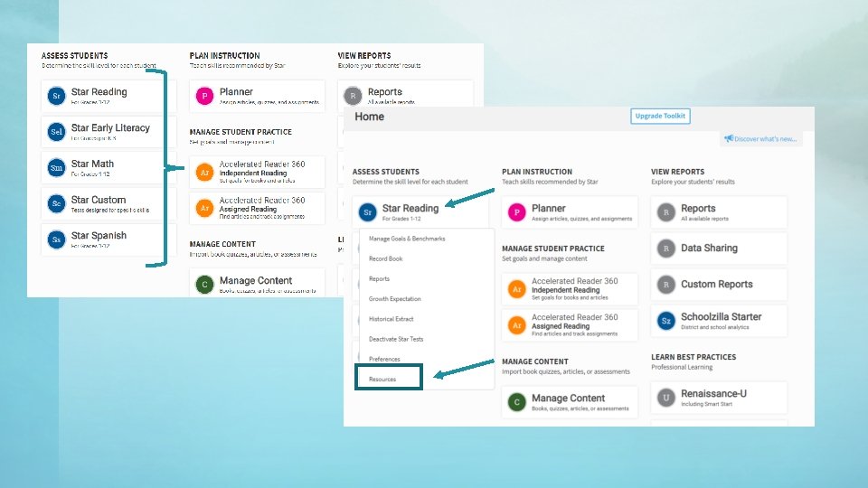Click the gray R icon beside Custom Reports
Screen dimensions: 868x488
666,285
